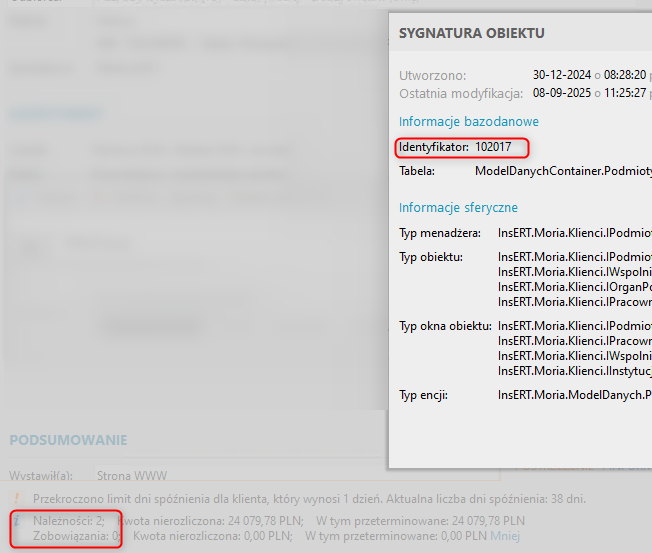Click the SYGNATURA OBIEKTU dialog title
Screen dimensions: 652x553
[x=472, y=33]
